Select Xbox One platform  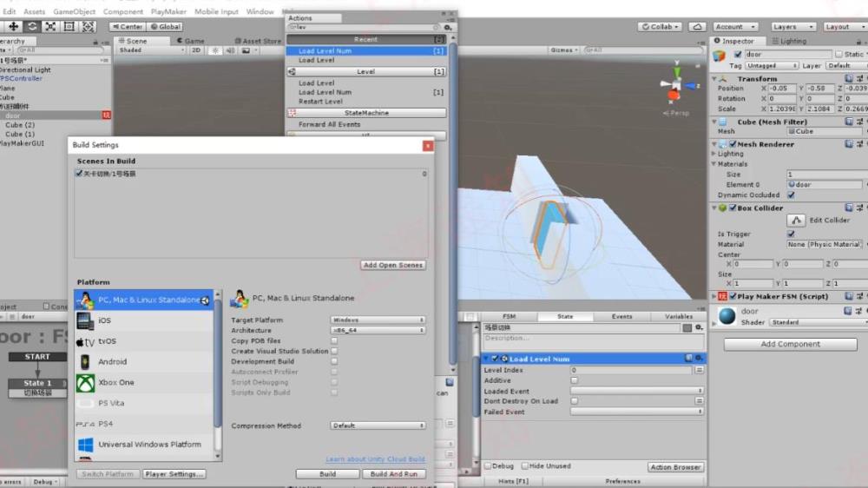pyautogui.click(x=144, y=382)
